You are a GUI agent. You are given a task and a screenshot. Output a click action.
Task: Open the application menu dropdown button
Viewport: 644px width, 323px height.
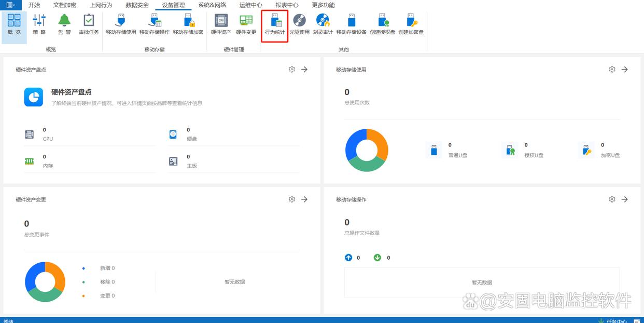(x=11, y=5)
